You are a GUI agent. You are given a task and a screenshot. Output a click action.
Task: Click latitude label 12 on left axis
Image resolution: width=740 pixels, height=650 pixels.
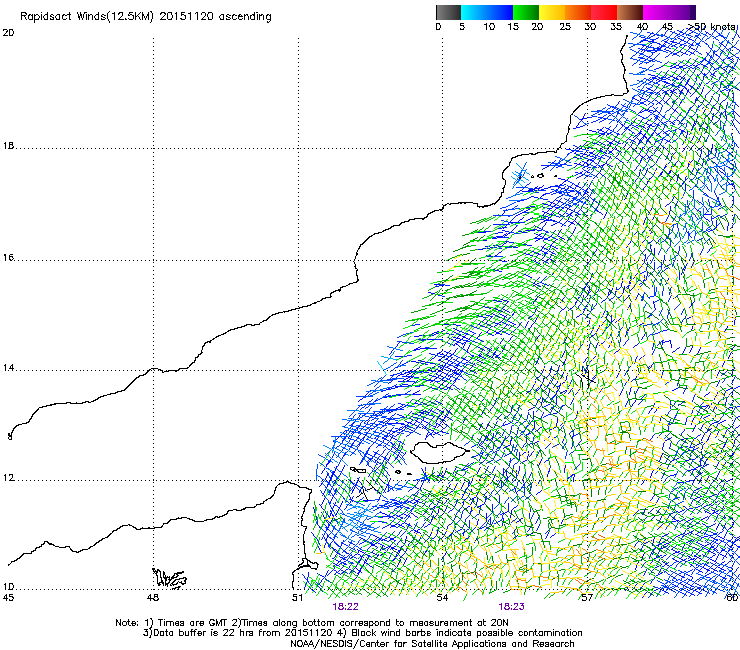click(8, 478)
